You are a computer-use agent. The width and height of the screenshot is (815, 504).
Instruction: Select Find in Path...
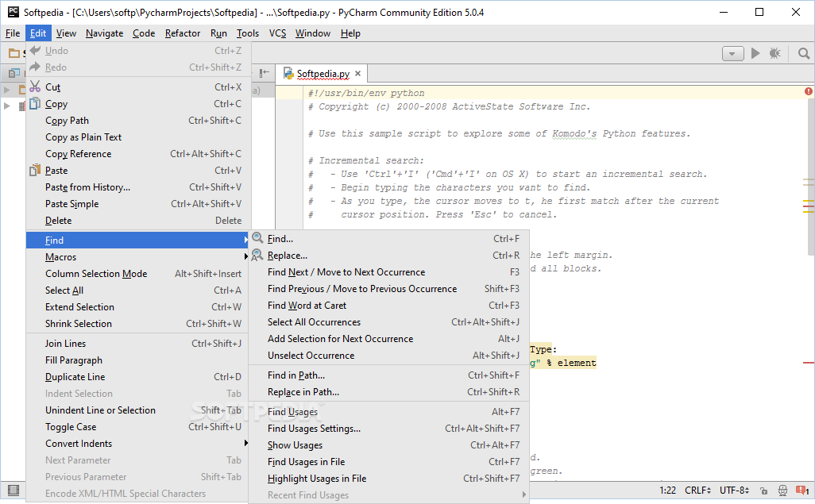click(388, 375)
